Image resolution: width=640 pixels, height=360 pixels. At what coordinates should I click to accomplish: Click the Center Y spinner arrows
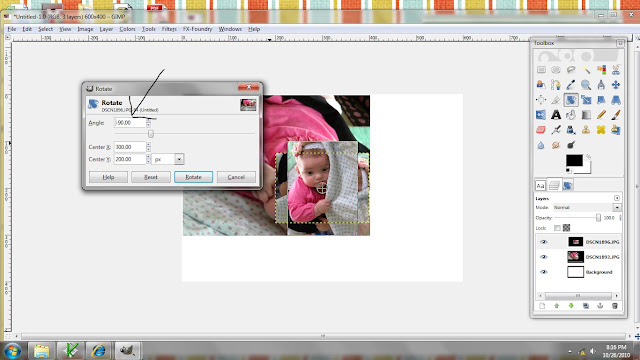coord(149,159)
